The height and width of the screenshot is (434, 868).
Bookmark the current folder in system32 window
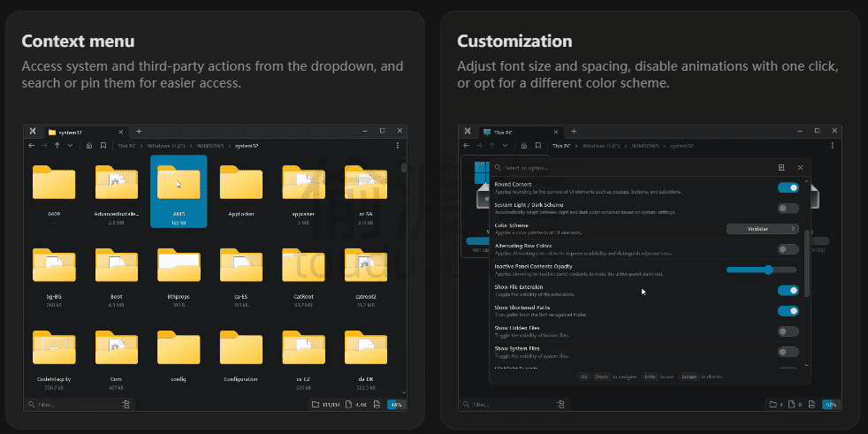103,146
